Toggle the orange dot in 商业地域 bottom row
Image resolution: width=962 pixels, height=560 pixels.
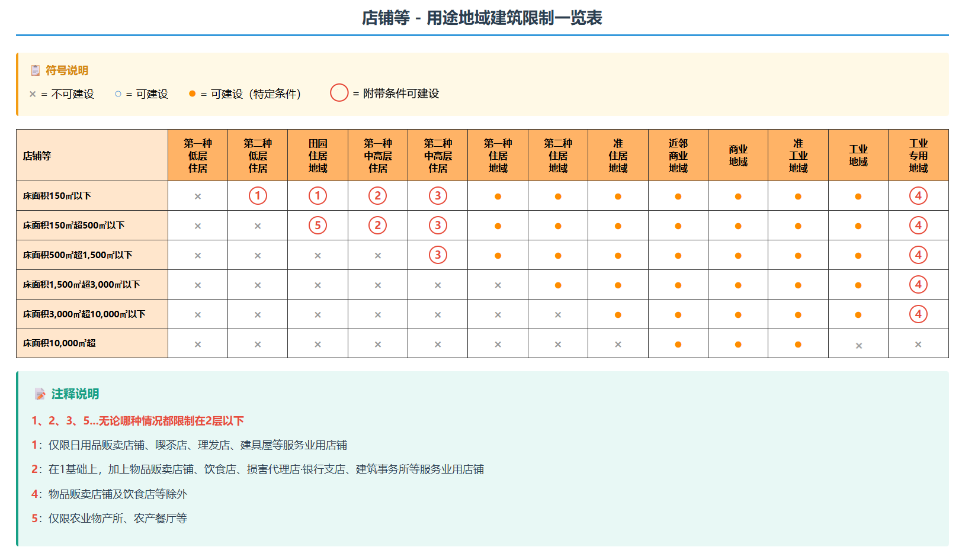coord(737,343)
